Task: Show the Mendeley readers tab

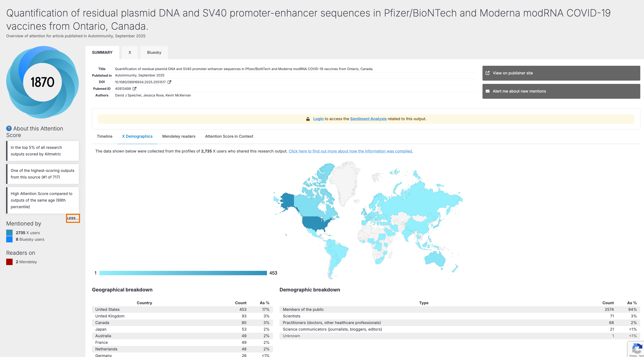Action: (179, 136)
